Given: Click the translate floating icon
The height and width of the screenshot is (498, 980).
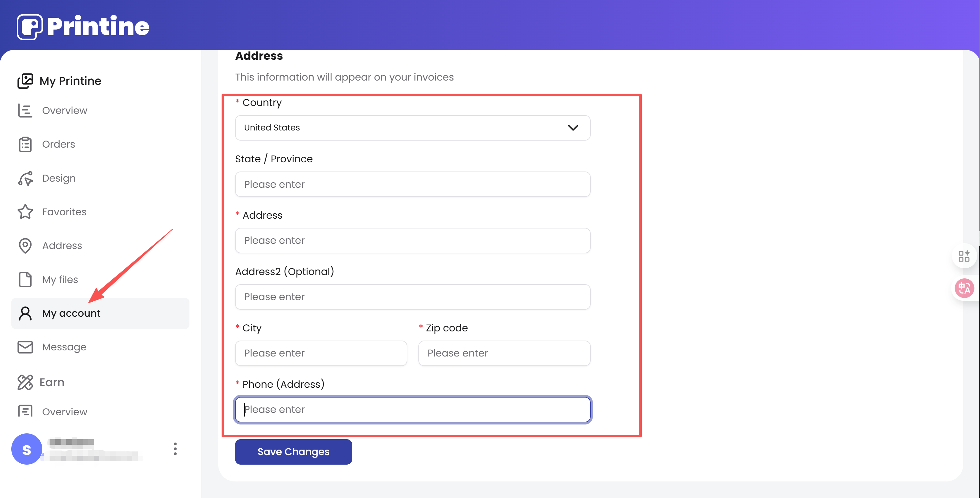Looking at the screenshot, I should click(x=964, y=288).
